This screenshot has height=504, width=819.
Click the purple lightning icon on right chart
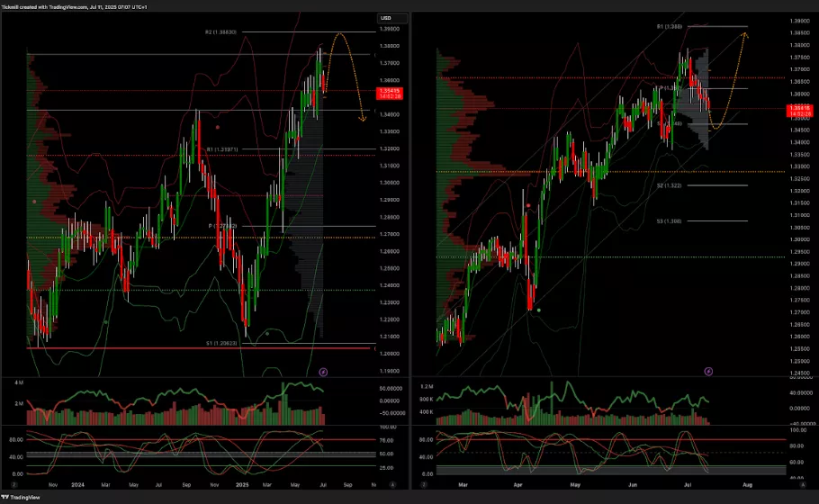pyautogui.click(x=708, y=370)
